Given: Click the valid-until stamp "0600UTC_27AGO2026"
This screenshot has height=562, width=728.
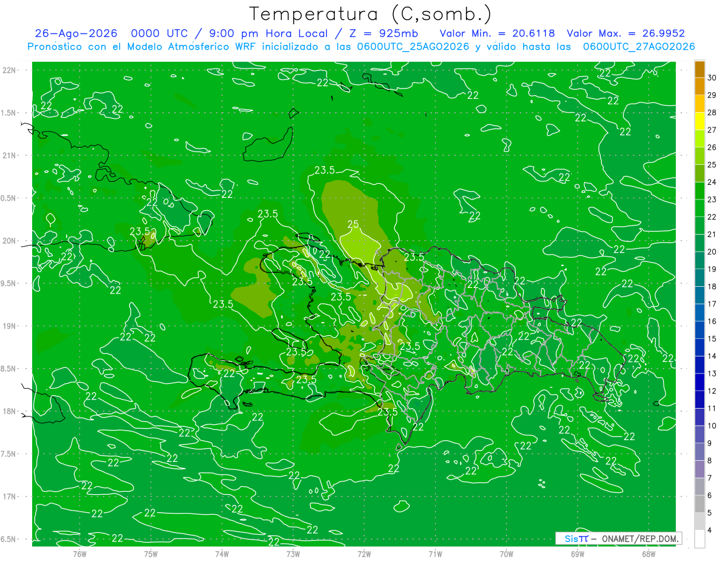Looking at the screenshot, I should (639, 47).
